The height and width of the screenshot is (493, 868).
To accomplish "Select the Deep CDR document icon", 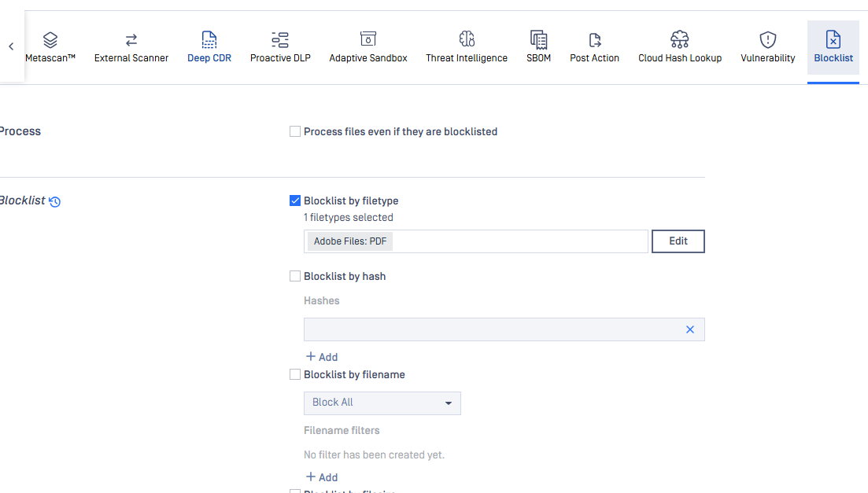I will 209,39.
